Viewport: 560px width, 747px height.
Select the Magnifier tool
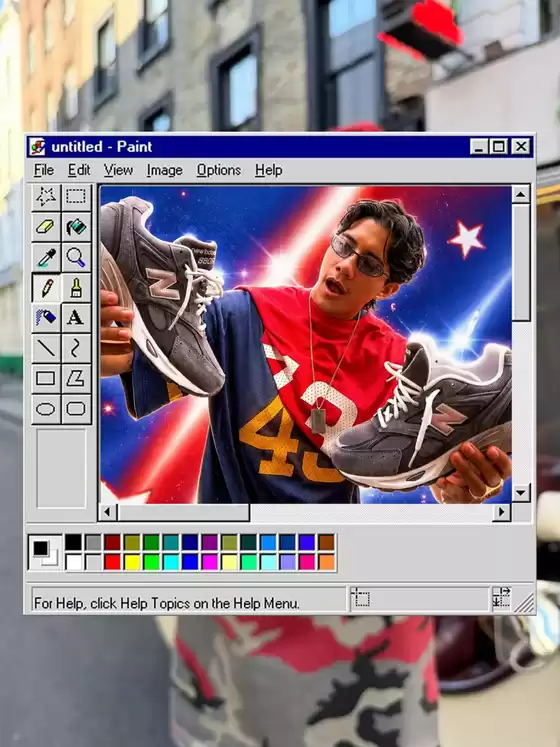(76, 257)
